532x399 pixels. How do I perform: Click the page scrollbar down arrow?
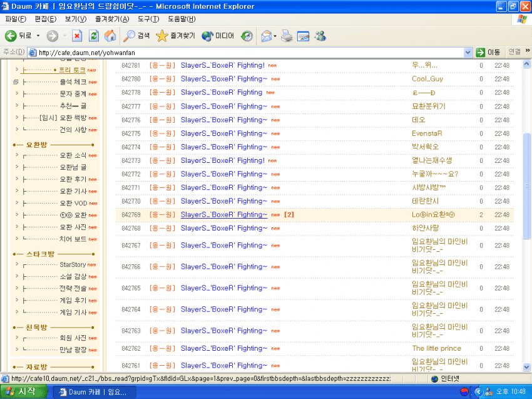[x=526, y=367]
